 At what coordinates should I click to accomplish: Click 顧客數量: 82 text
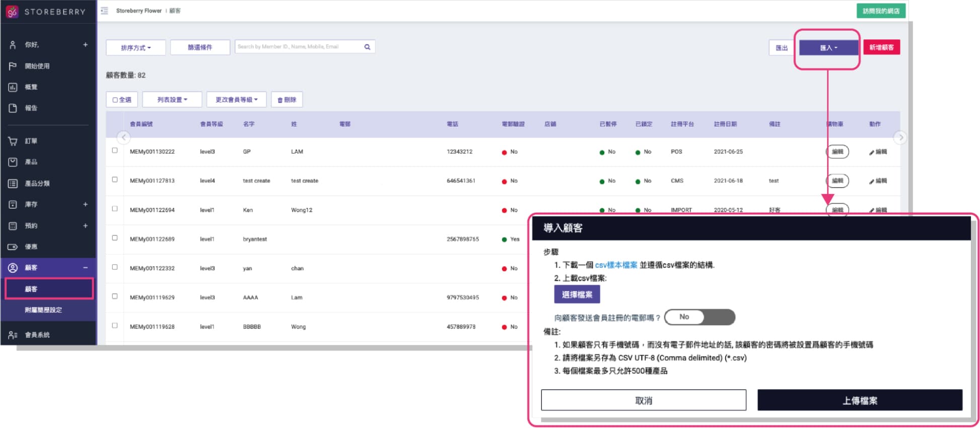[x=126, y=75]
